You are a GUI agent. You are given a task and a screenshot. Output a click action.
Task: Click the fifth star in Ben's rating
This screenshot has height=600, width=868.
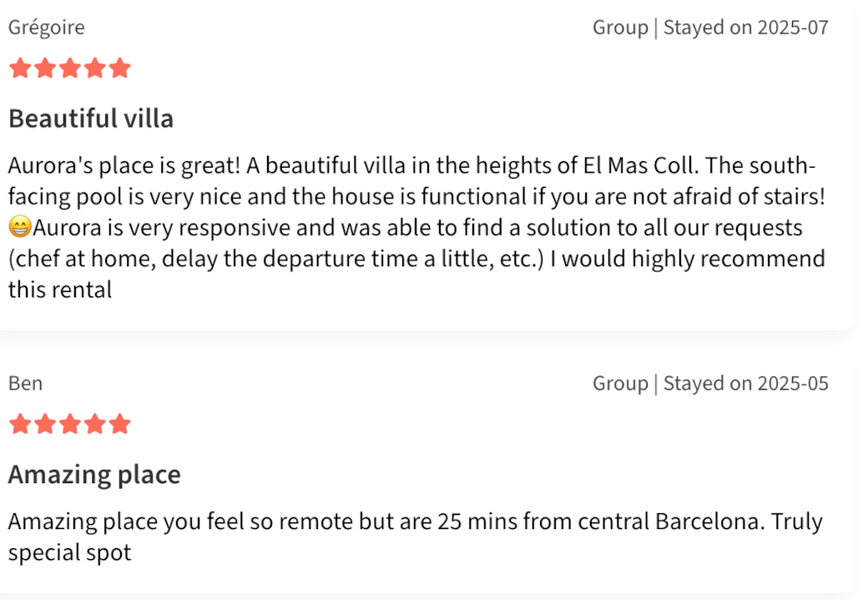120,425
